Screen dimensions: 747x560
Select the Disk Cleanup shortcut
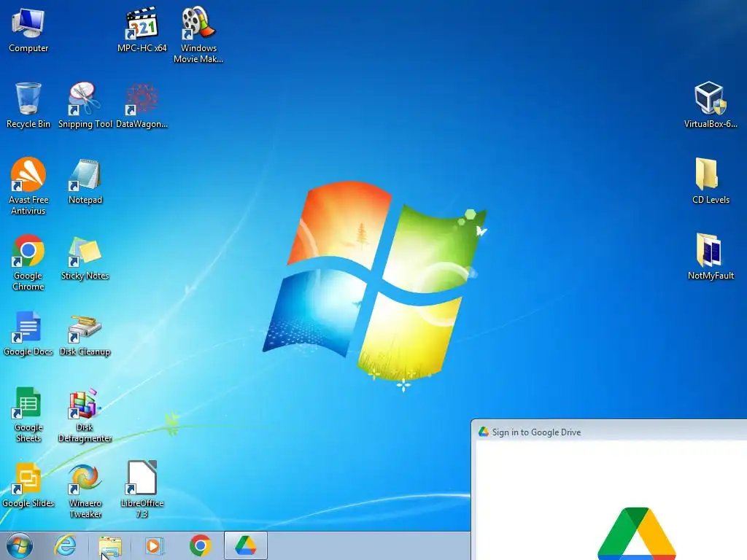point(85,333)
